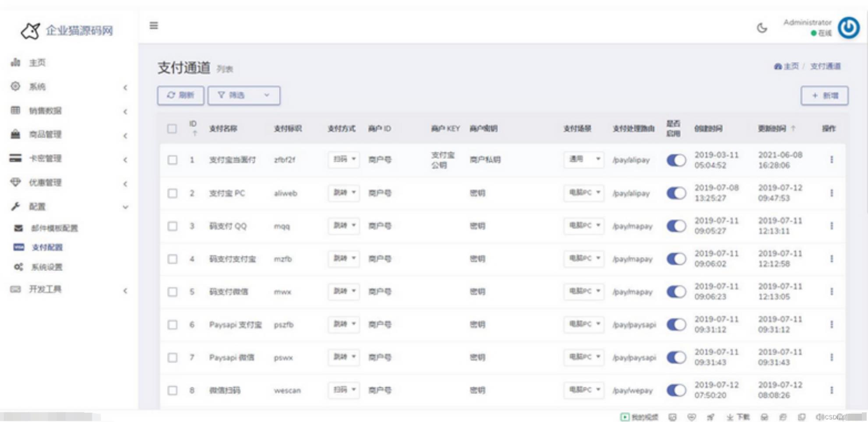Click 刷新 refresh button

click(180, 95)
